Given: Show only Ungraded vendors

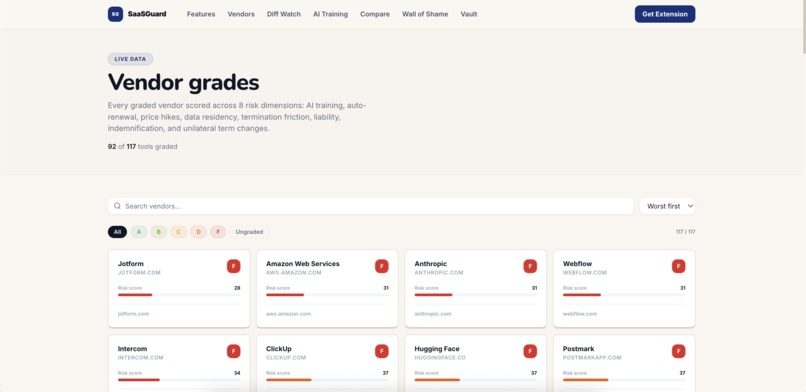Looking at the screenshot, I should (249, 232).
